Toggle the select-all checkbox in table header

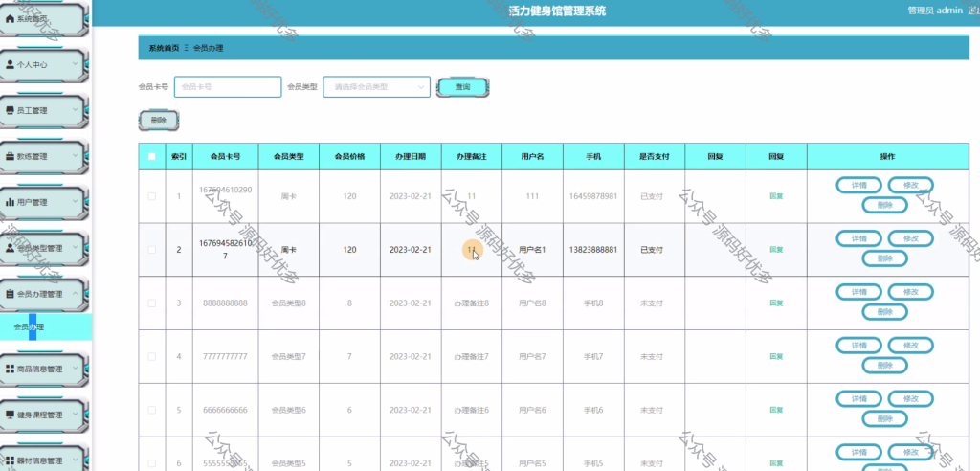click(x=152, y=156)
